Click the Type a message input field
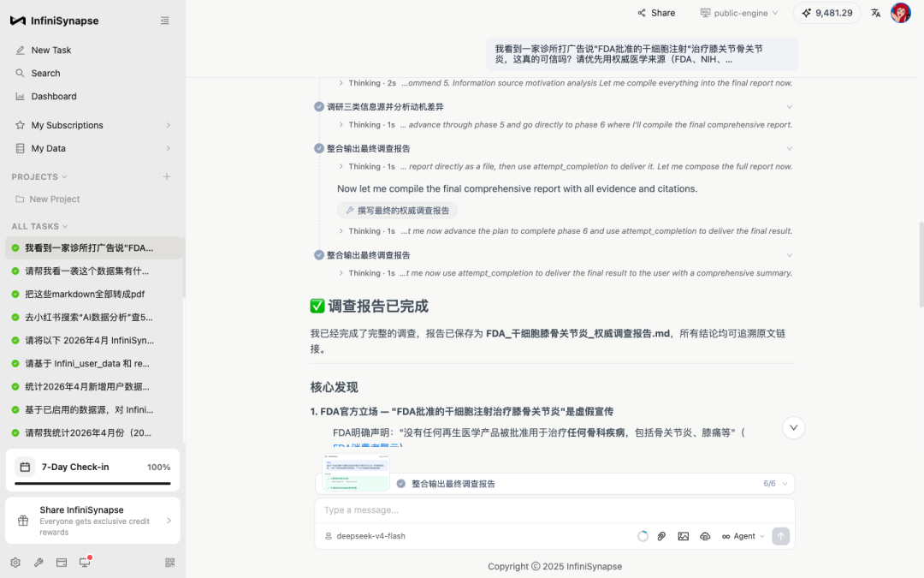The width and height of the screenshot is (924, 578). pyautogui.click(x=554, y=510)
